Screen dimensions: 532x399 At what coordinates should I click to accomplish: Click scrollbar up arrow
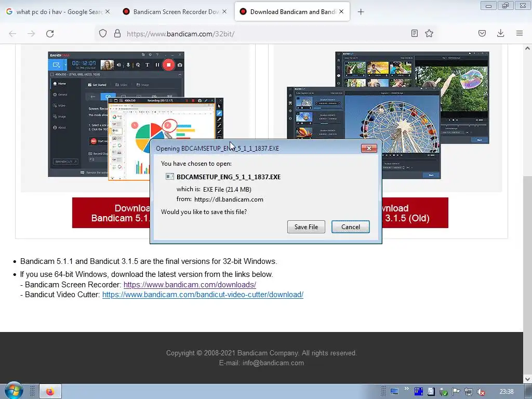[527, 48]
